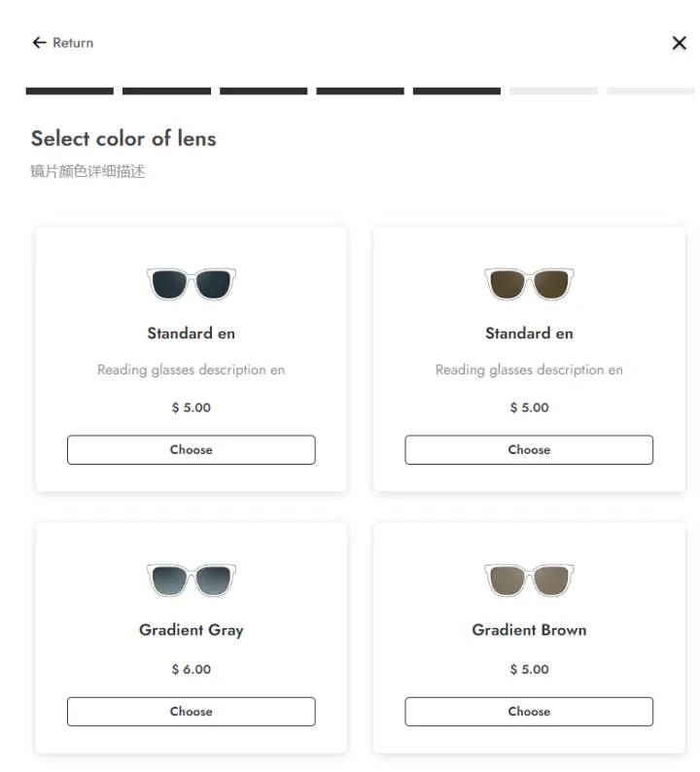
Task: Choose the gray Standard en lens
Action: tap(192, 450)
